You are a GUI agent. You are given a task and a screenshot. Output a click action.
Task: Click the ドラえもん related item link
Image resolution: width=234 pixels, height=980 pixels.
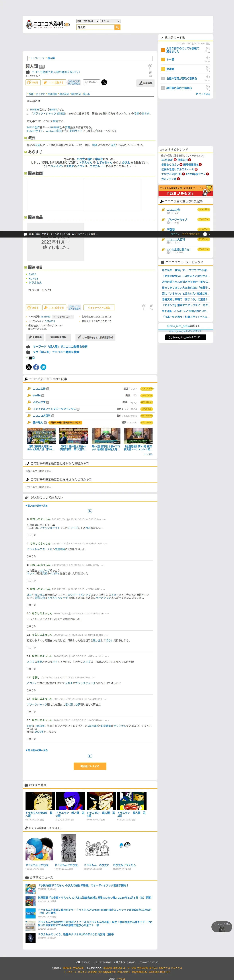[35, 283]
